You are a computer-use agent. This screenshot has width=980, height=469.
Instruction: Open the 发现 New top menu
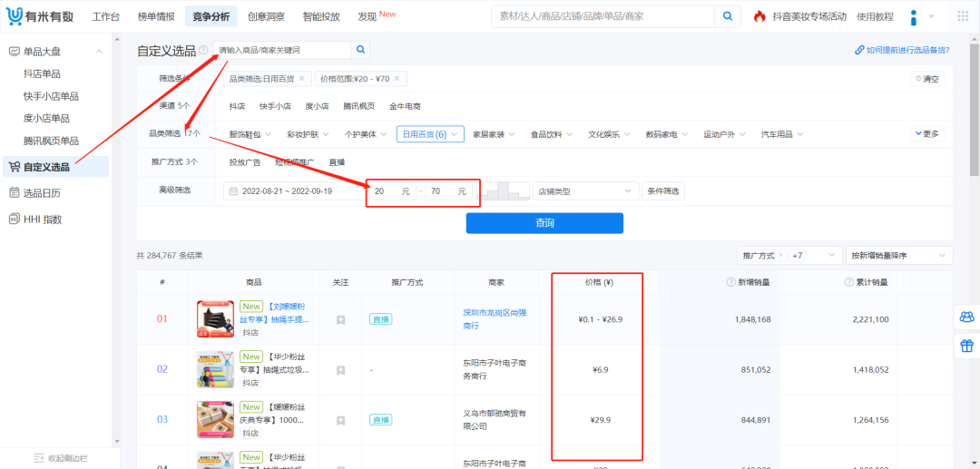(377, 16)
